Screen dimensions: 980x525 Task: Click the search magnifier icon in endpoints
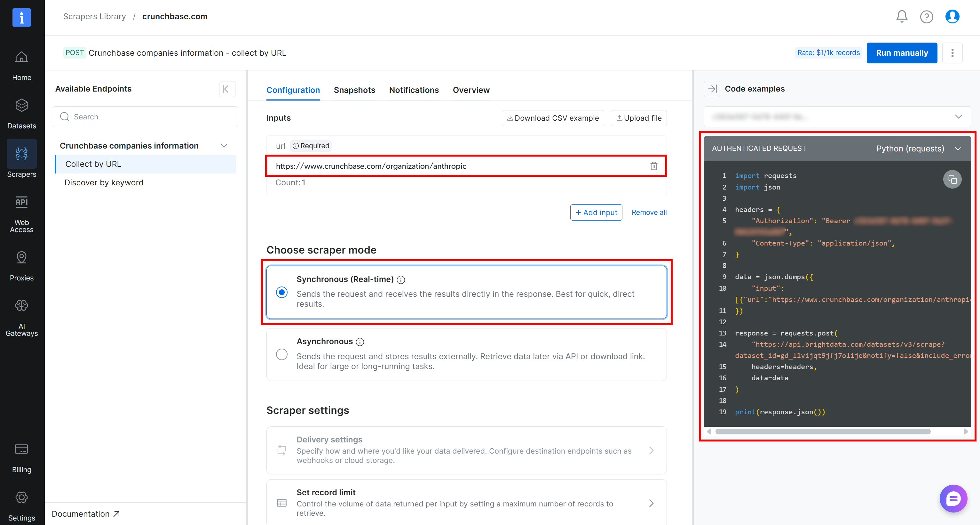point(65,117)
